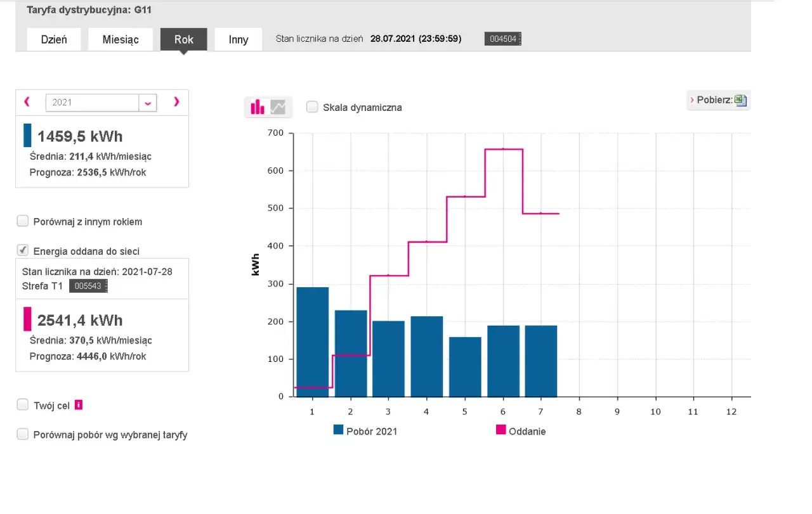
Task: Toggle Pobór 2021 legend swatch
Action: pos(338,430)
